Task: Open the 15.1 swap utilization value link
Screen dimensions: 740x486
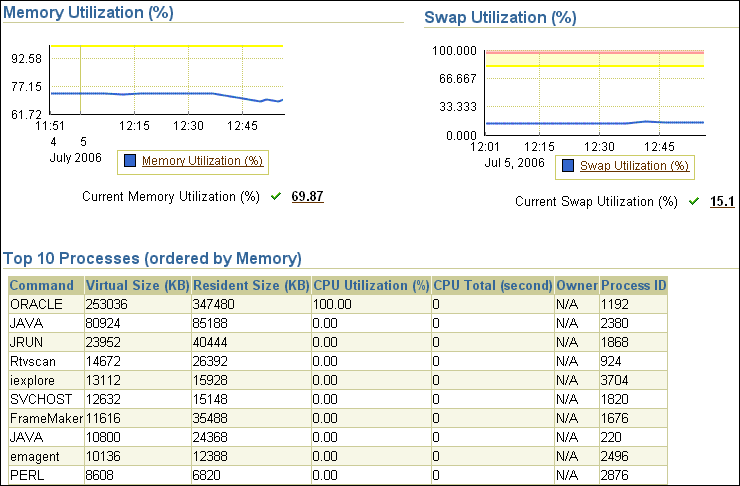Action: pyautogui.click(x=722, y=202)
